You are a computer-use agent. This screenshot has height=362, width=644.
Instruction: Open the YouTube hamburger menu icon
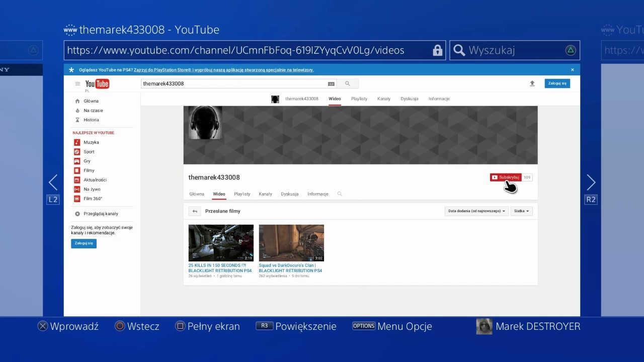[77, 84]
